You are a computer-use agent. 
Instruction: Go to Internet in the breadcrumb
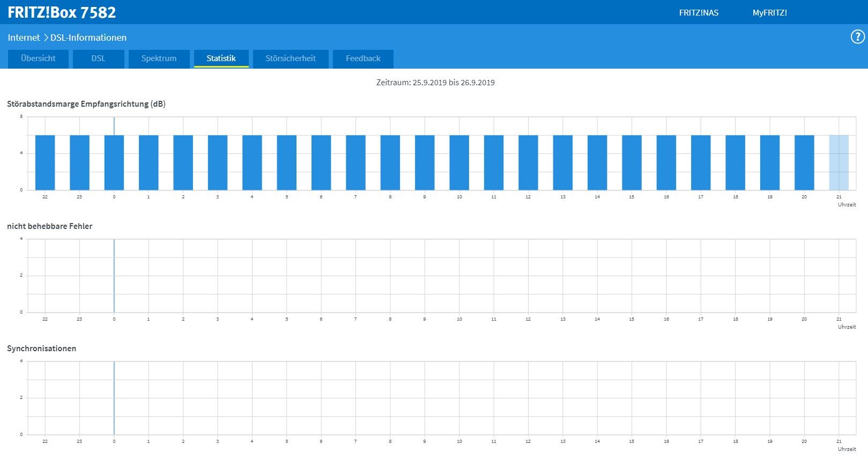(24, 38)
